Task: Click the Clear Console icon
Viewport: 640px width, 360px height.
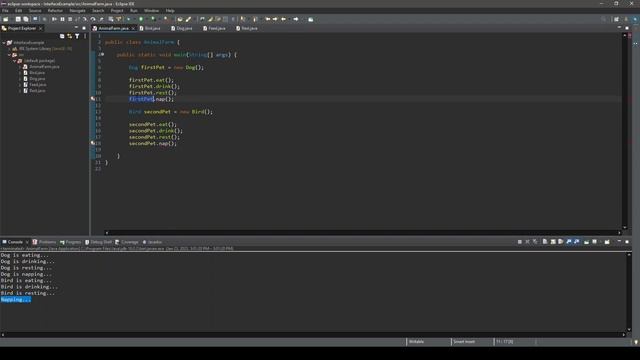Action: pos(545,242)
